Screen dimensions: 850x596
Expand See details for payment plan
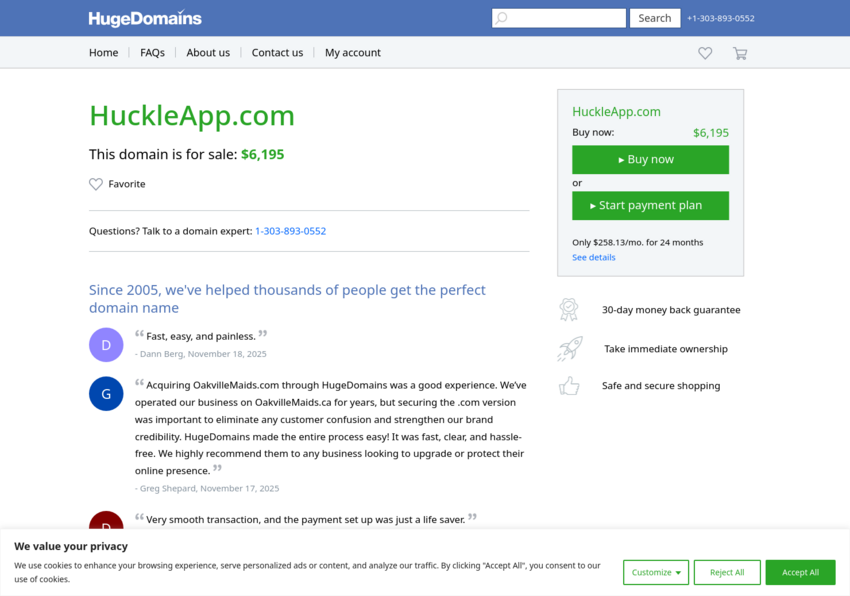point(594,258)
